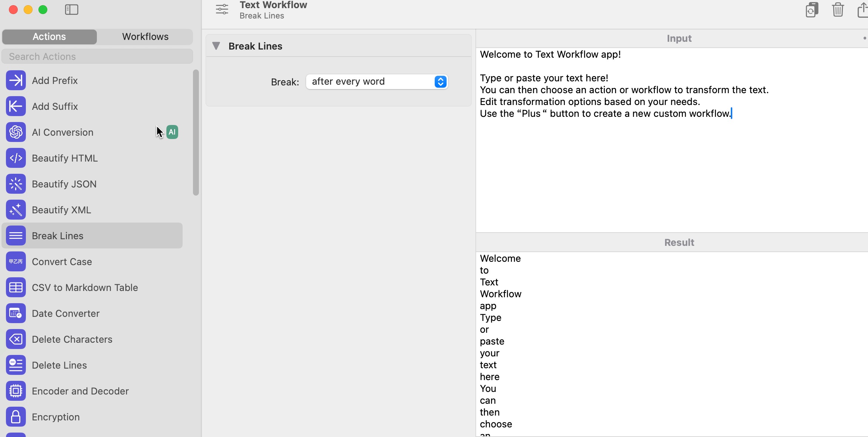Select the AI Conversion action
Screen dimensions: 868x437
tap(92, 132)
